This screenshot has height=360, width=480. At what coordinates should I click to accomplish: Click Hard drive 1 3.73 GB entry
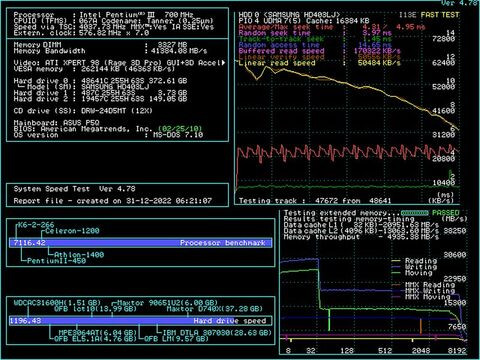click(x=100, y=93)
